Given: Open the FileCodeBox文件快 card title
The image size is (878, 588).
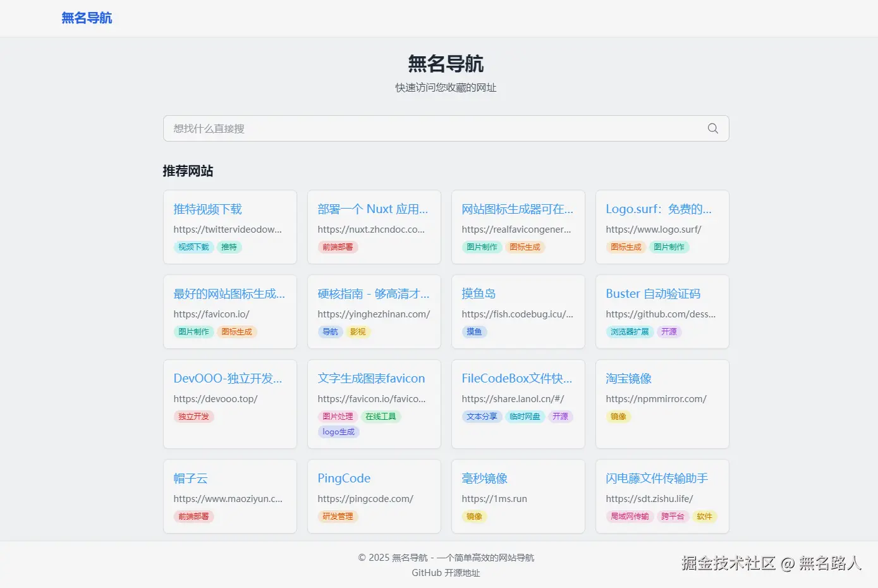Looking at the screenshot, I should 517,379.
